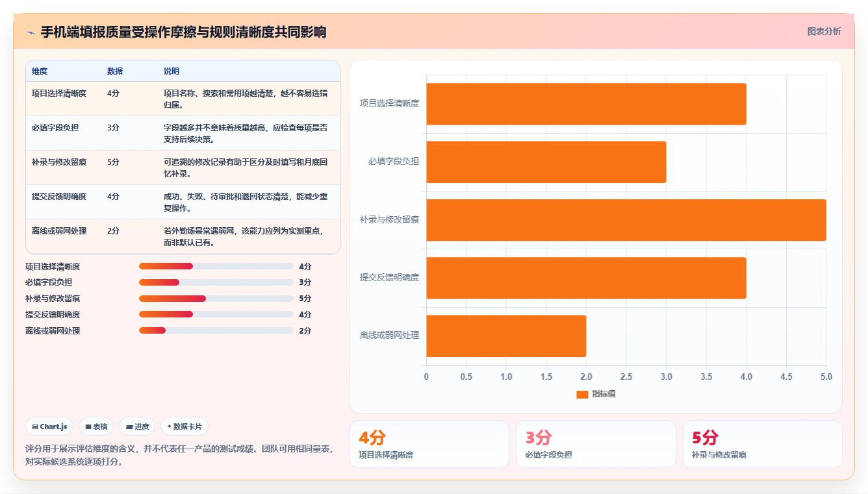The height and width of the screenshot is (494, 868).
Task: Click the 项目选择清晰度 chart axis label
Action: click(389, 103)
